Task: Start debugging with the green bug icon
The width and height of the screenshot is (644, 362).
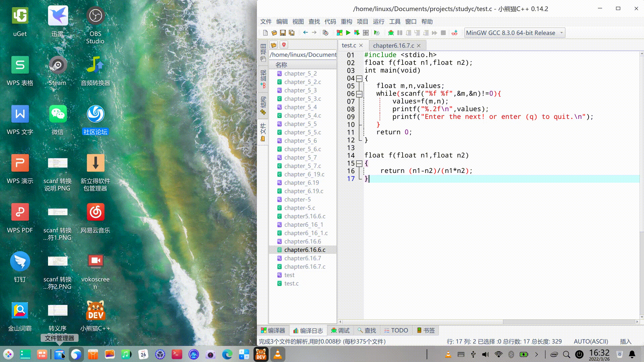Action: [x=391, y=33]
